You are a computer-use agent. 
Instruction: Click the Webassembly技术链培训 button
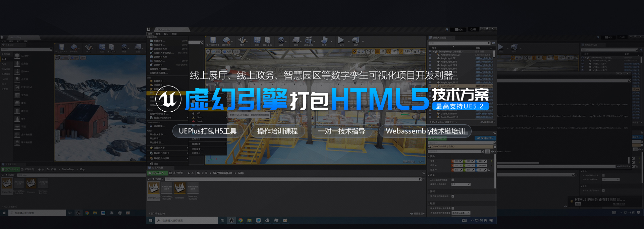pyautogui.click(x=425, y=131)
